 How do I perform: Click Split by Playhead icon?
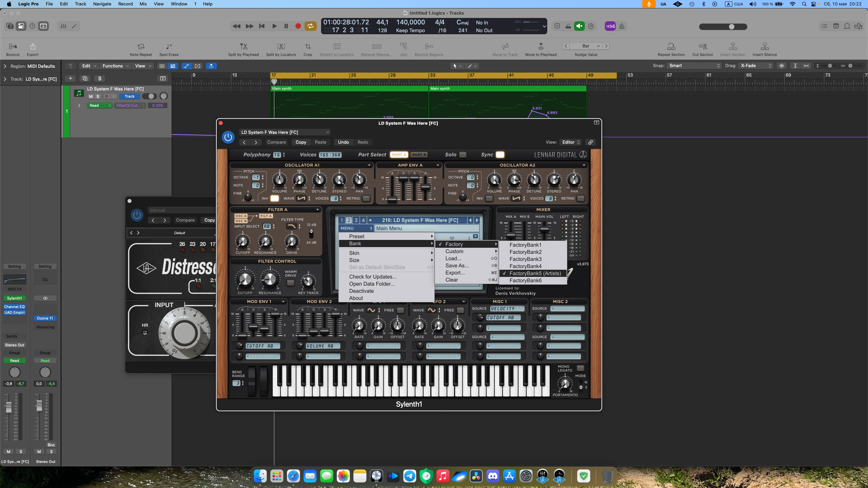pos(243,46)
